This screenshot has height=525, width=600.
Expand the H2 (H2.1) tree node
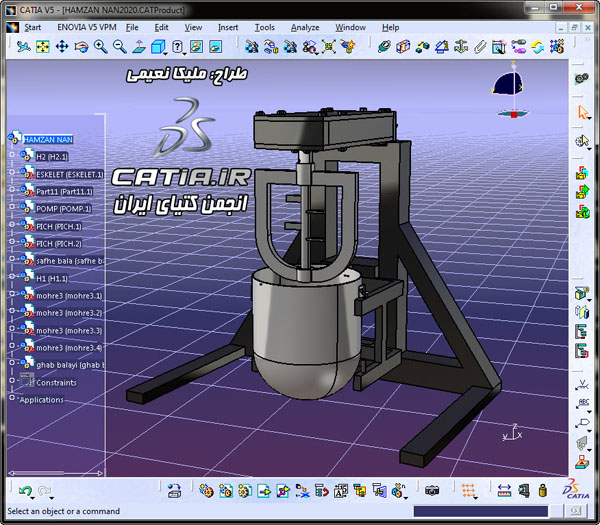coord(12,155)
